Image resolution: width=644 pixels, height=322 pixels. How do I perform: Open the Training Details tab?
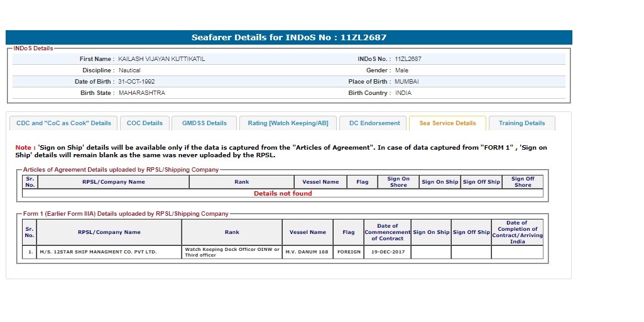[521, 123]
